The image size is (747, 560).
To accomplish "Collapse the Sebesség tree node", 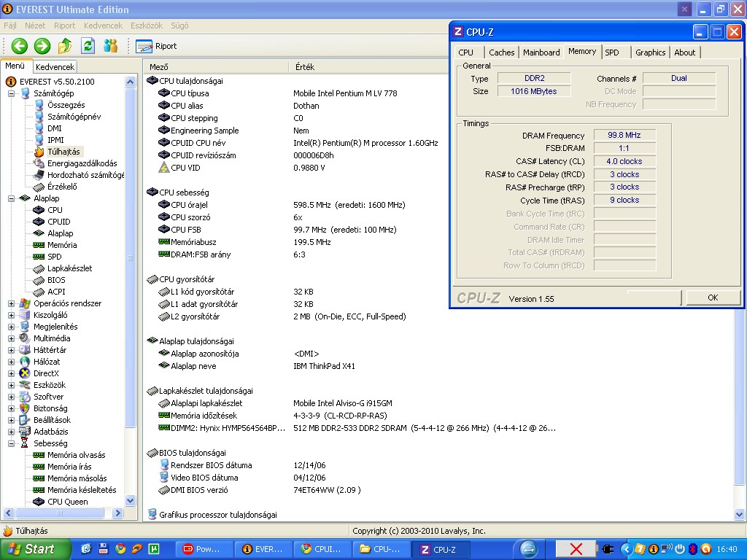I will [x=11, y=443].
